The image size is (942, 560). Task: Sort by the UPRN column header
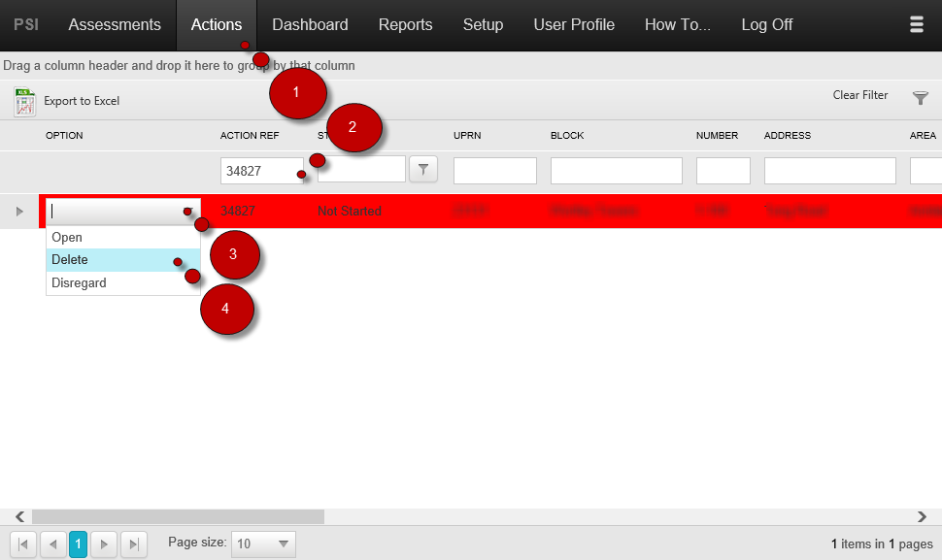pyautogui.click(x=467, y=136)
